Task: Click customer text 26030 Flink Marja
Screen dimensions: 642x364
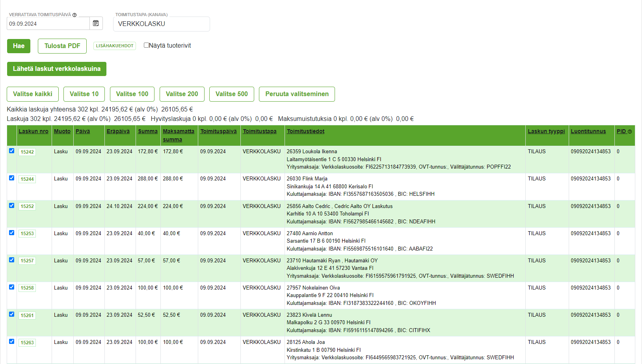Action: [307, 178]
